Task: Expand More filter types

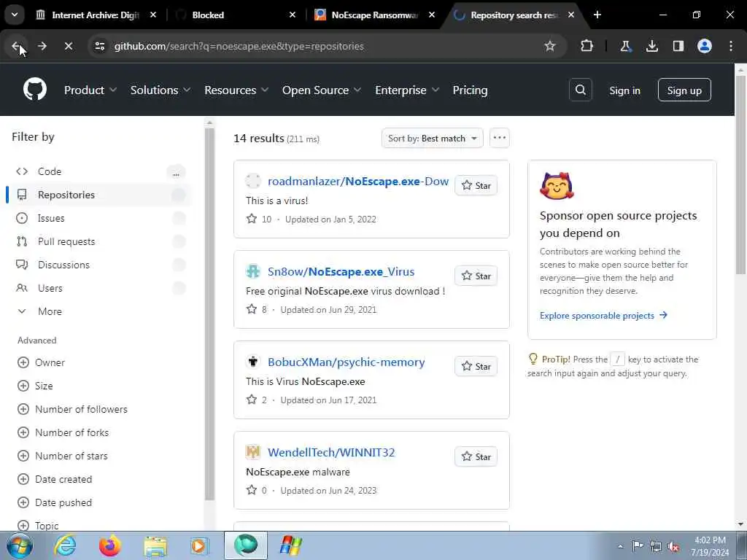Action: coord(100,311)
